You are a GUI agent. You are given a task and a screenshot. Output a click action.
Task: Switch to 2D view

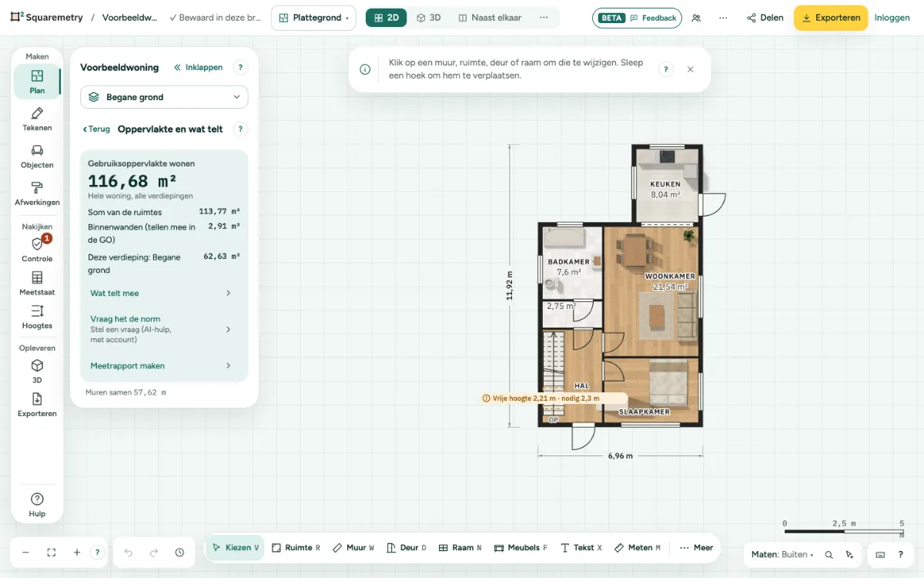coord(387,18)
